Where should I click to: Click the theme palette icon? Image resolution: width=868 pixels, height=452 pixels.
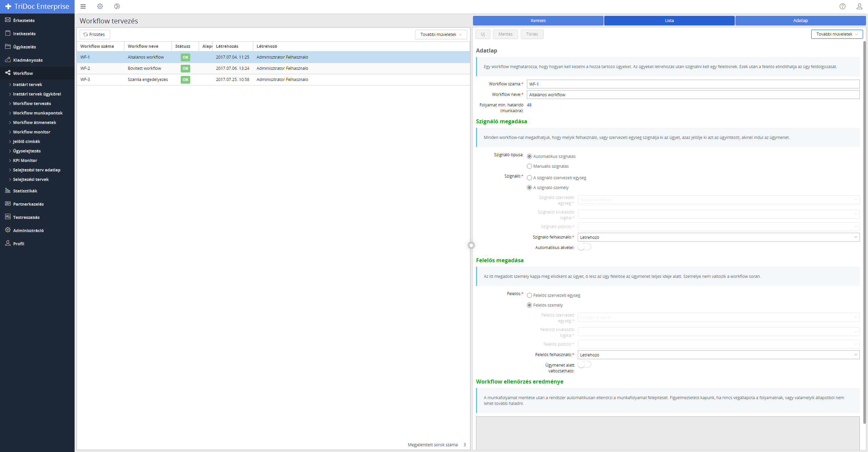click(x=117, y=6)
